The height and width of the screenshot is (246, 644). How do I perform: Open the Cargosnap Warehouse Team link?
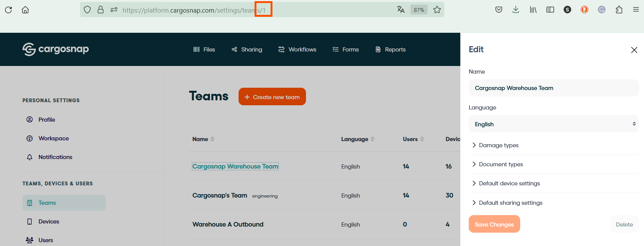click(235, 166)
